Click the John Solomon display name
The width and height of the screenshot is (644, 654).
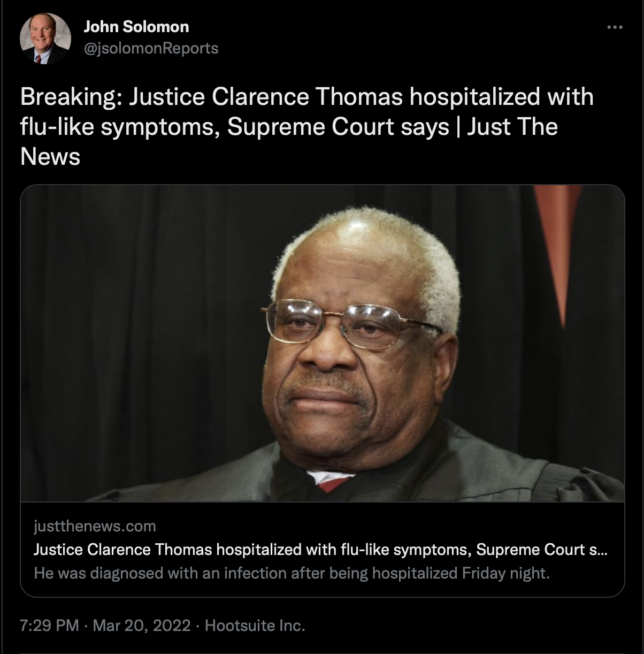pyautogui.click(x=136, y=27)
